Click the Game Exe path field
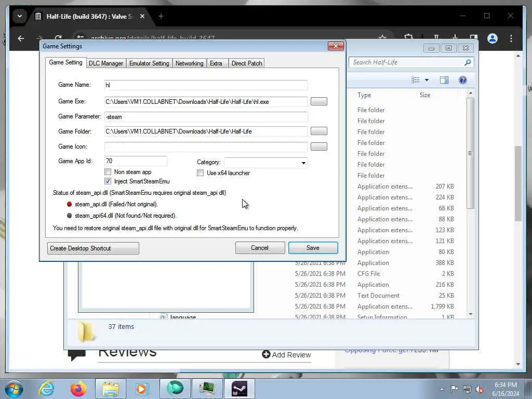The width and height of the screenshot is (532, 399). pos(206,101)
